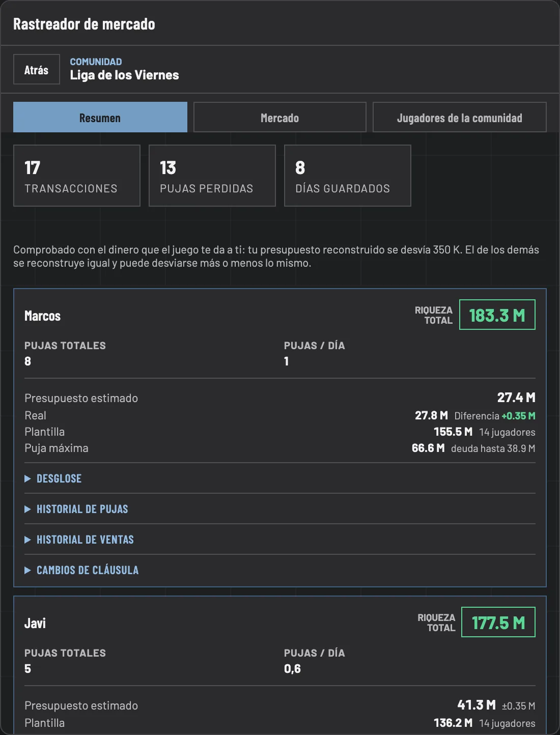Click Javi's 177.5 M total wealth badge

pos(498,622)
